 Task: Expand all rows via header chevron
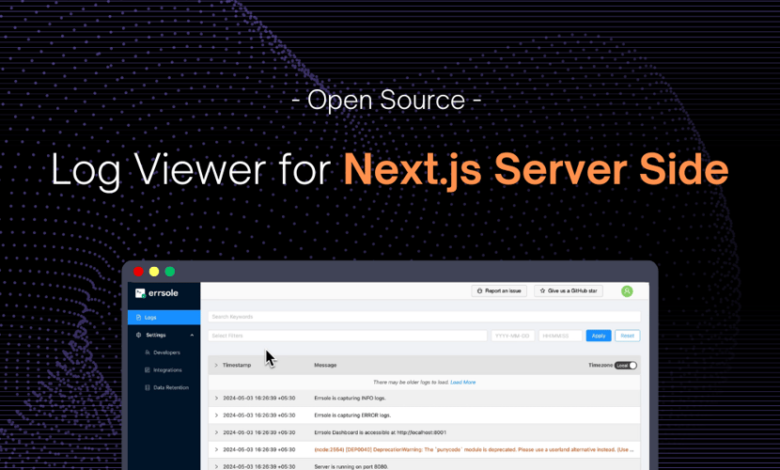coord(216,365)
